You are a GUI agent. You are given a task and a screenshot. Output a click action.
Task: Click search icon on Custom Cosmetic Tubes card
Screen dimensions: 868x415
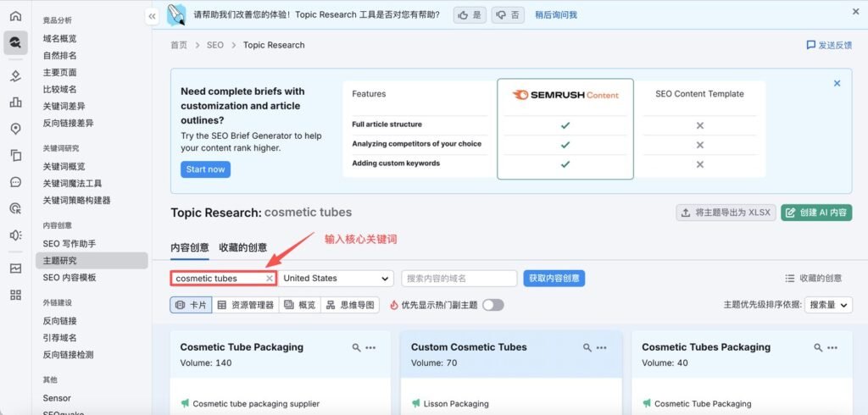pyautogui.click(x=587, y=347)
